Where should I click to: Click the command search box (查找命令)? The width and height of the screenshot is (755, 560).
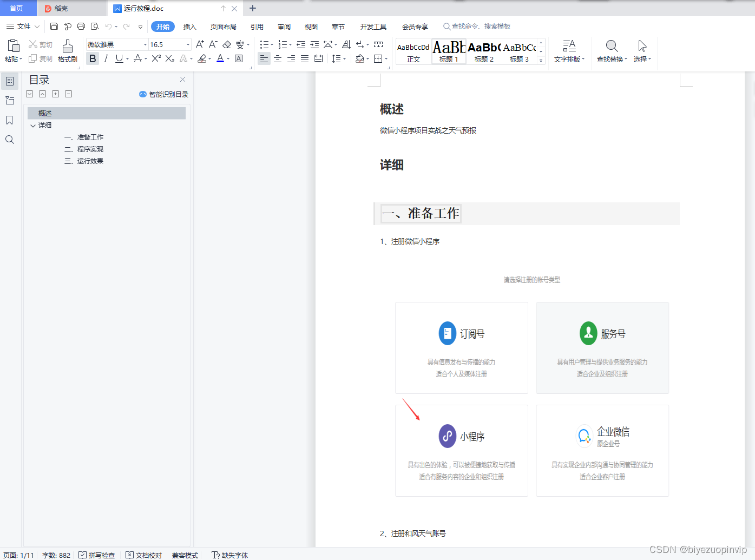pyautogui.click(x=477, y=26)
